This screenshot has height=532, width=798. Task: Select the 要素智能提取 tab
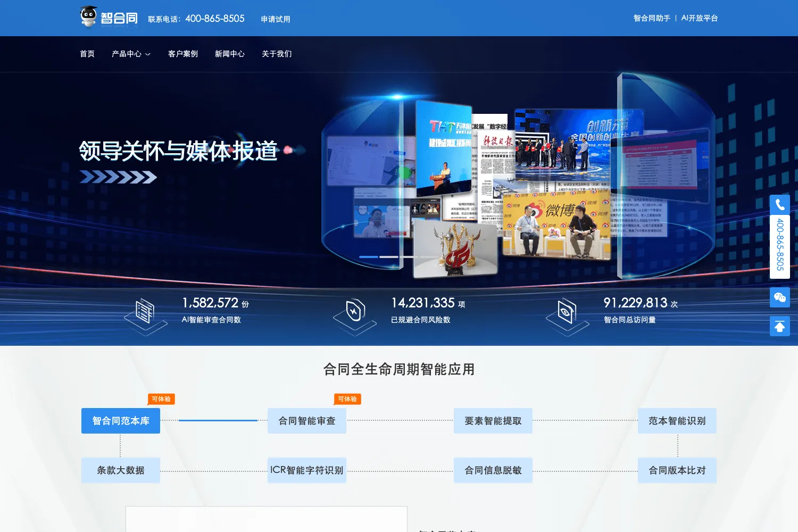point(493,421)
